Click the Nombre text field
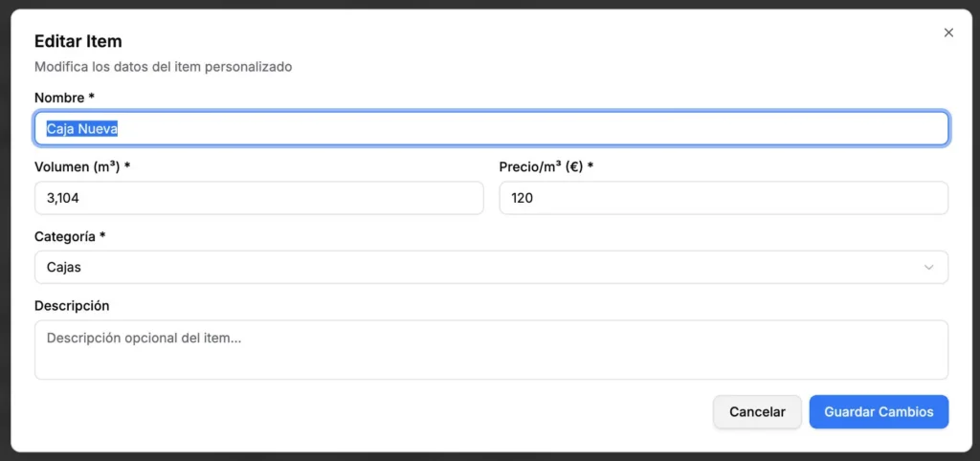Viewport: 980px width, 461px height. pyautogui.click(x=491, y=129)
